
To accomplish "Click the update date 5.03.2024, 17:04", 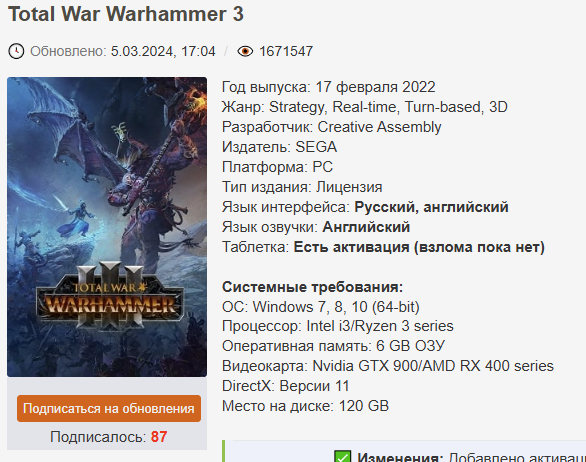I will [x=163, y=51].
